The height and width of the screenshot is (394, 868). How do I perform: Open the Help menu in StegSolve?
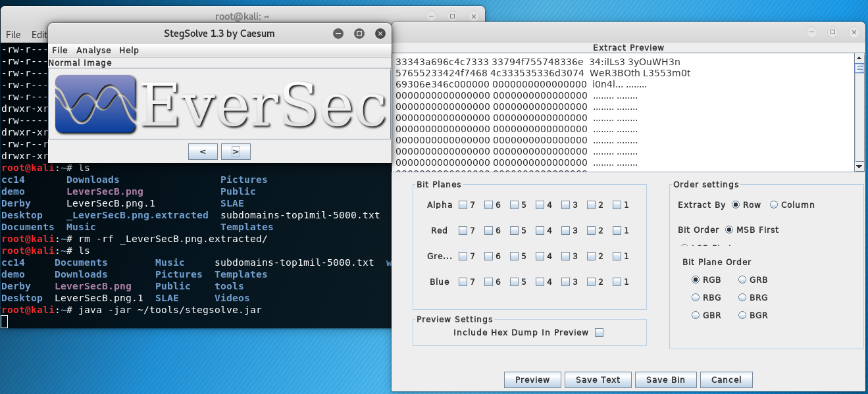pos(129,50)
